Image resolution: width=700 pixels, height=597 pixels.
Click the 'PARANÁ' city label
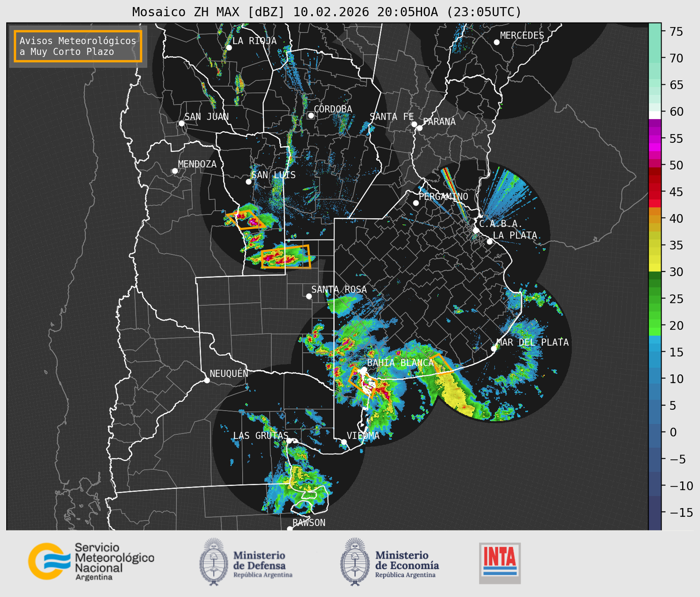coord(439,122)
